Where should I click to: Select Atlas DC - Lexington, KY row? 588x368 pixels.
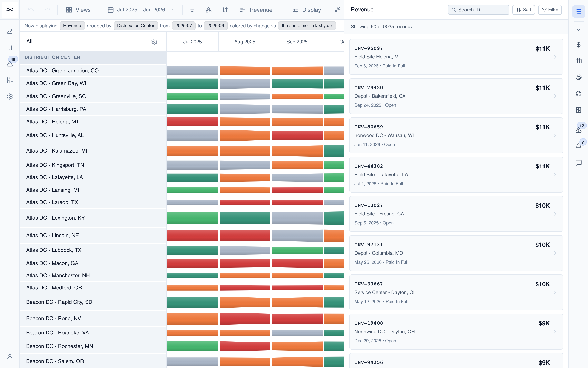[x=92, y=218]
